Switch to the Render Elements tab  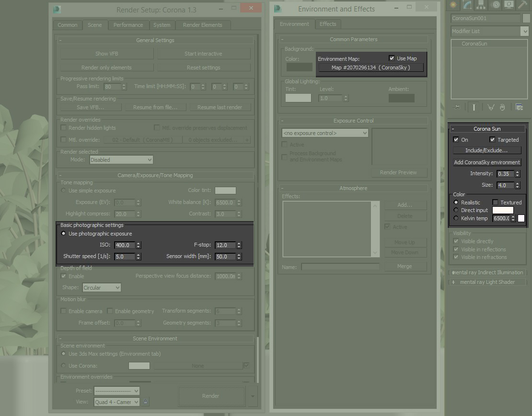coord(203,25)
